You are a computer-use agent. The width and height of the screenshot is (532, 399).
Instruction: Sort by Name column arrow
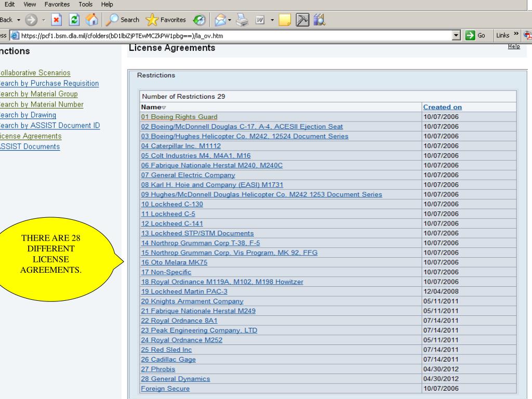click(164, 108)
